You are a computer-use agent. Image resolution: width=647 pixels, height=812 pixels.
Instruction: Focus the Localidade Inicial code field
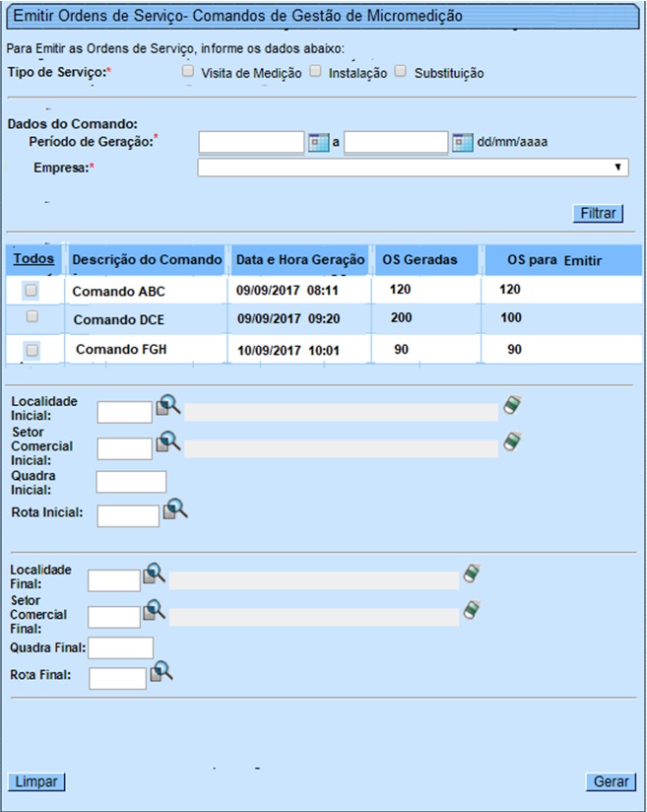coord(125,412)
